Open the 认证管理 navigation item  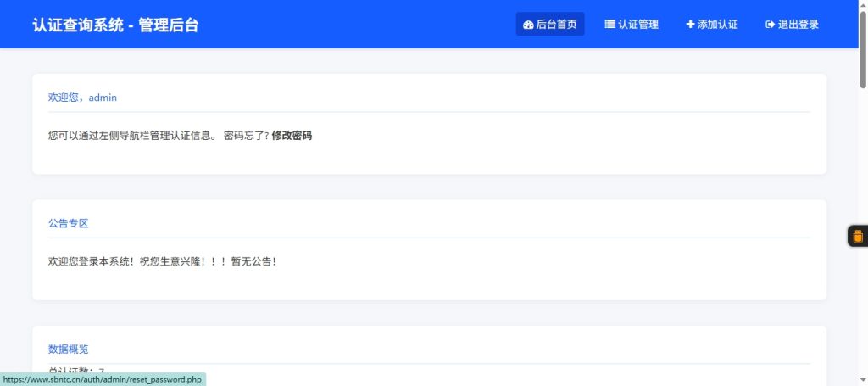[637, 25]
